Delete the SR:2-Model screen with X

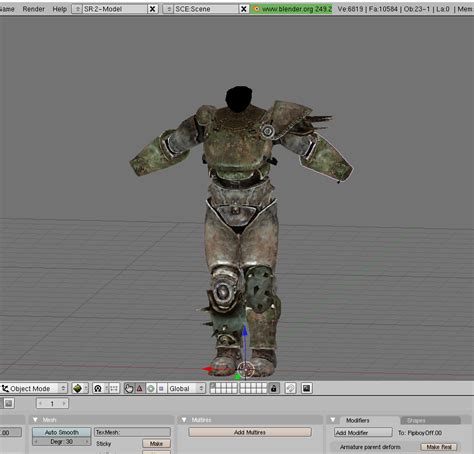click(152, 9)
